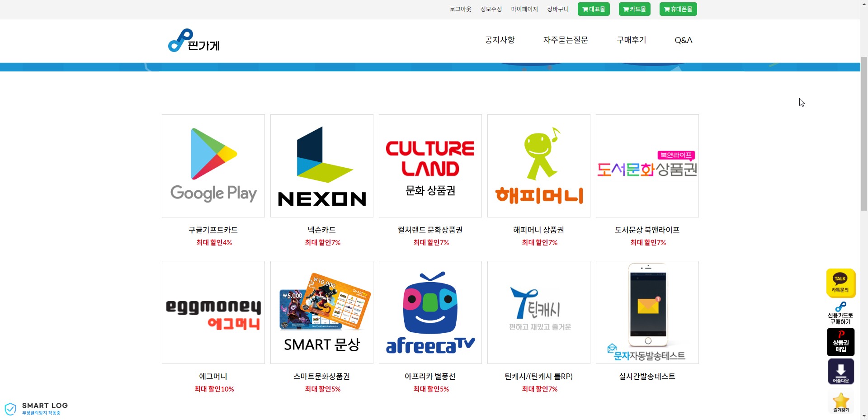Open the 장바구니 cart link
Viewport: 868px width, 420px height.
(558, 9)
